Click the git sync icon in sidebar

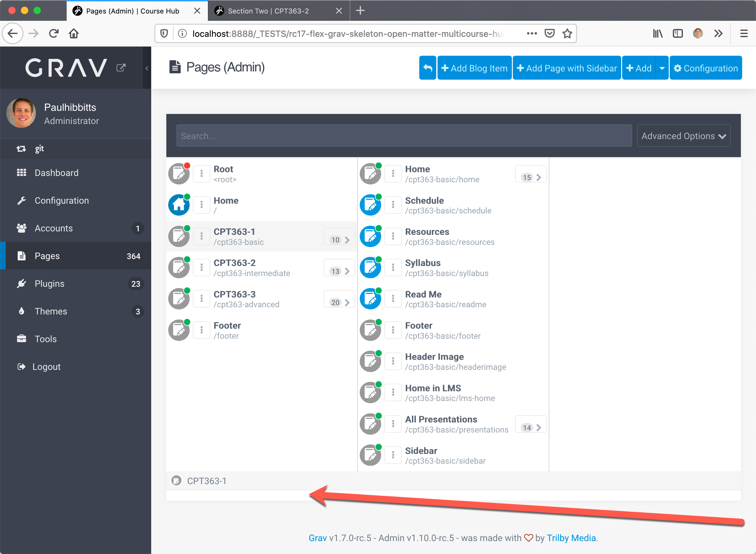(21, 149)
